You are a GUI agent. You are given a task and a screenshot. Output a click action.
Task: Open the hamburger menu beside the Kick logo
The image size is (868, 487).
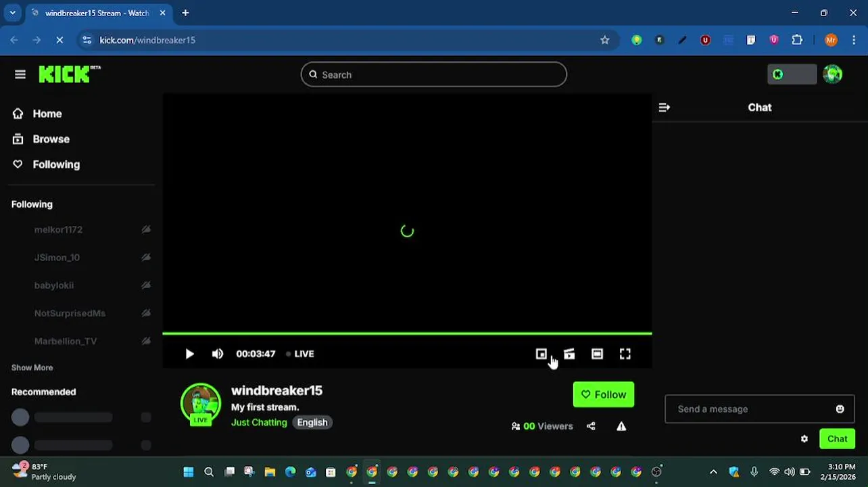pos(20,74)
